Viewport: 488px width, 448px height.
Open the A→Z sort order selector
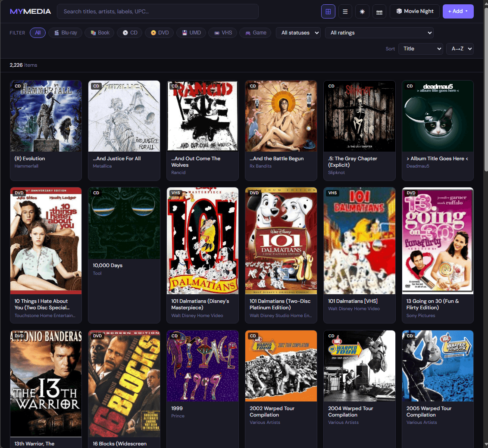coord(460,49)
